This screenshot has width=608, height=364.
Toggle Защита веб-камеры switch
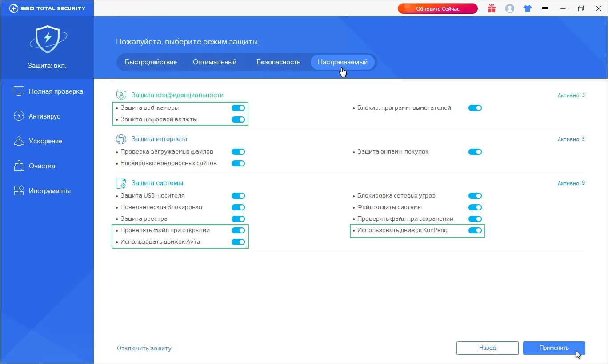(x=238, y=108)
